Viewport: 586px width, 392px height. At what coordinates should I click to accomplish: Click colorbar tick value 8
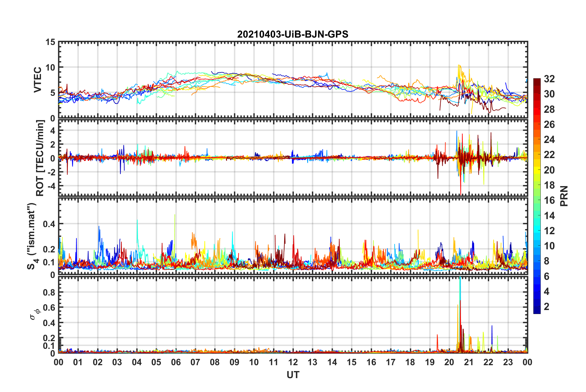[x=547, y=261]
